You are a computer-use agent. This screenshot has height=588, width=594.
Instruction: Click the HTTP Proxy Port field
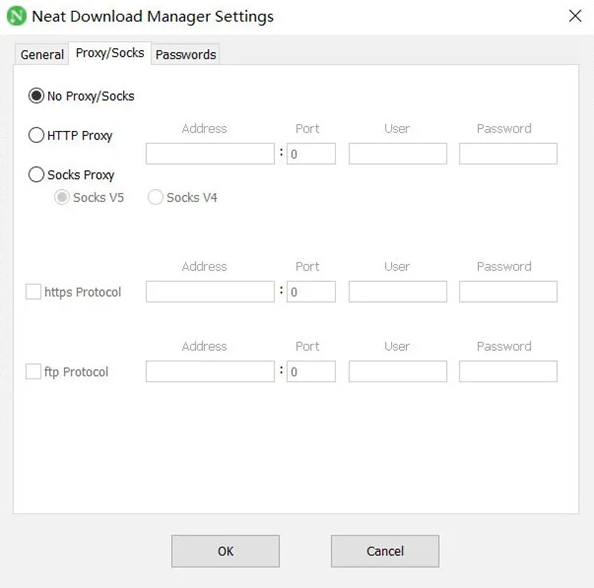pyautogui.click(x=311, y=154)
